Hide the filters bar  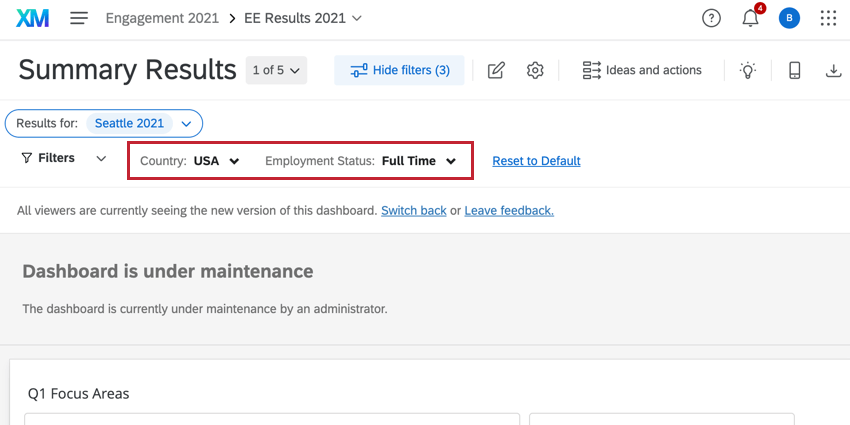(399, 70)
